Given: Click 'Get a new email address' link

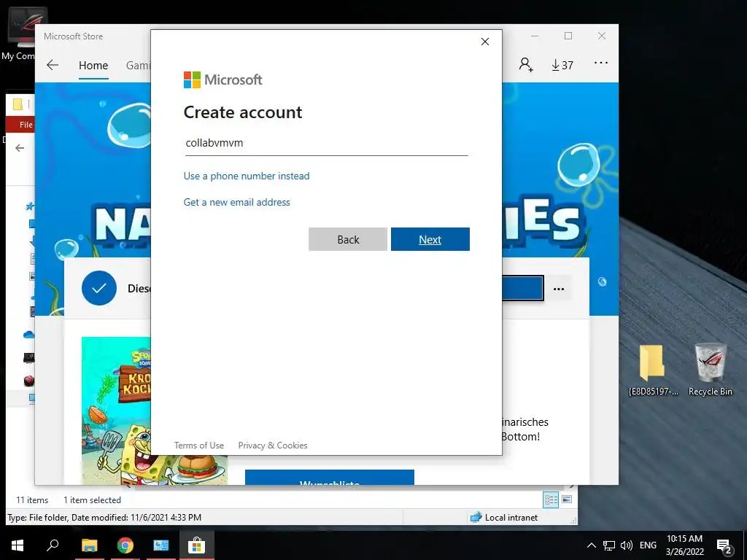Looking at the screenshot, I should pyautogui.click(x=237, y=202).
